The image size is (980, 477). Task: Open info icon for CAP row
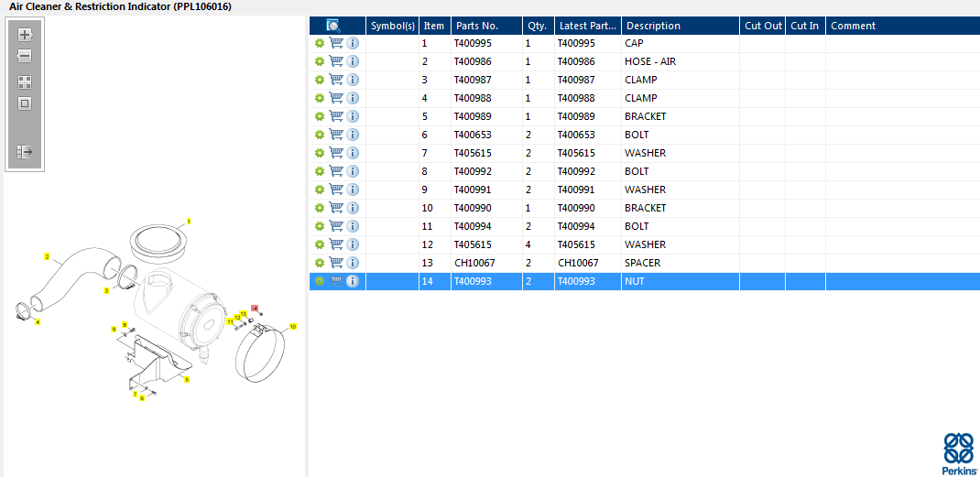coord(353,44)
